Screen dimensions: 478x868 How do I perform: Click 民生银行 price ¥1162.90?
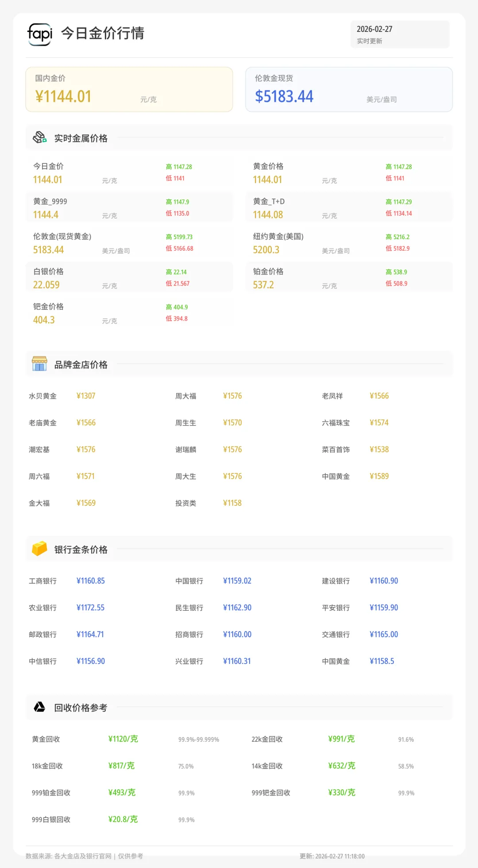(237, 608)
